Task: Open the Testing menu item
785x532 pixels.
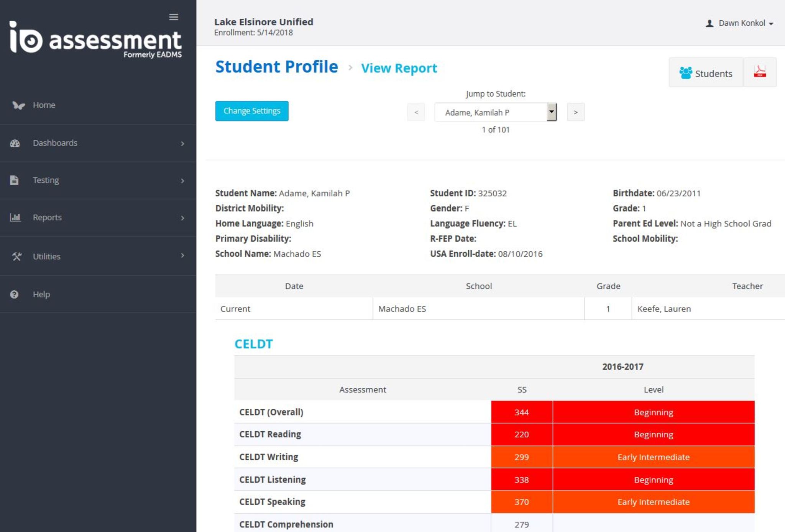Action: [46, 180]
